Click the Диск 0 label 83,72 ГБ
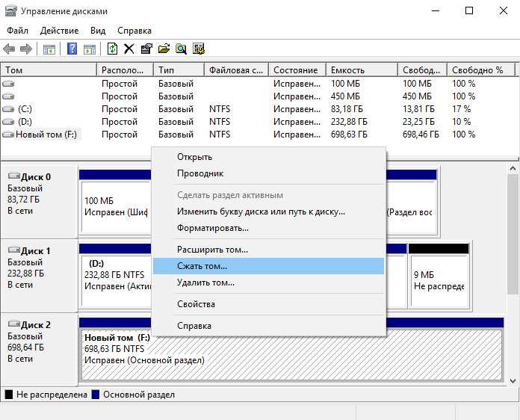 pos(24,200)
